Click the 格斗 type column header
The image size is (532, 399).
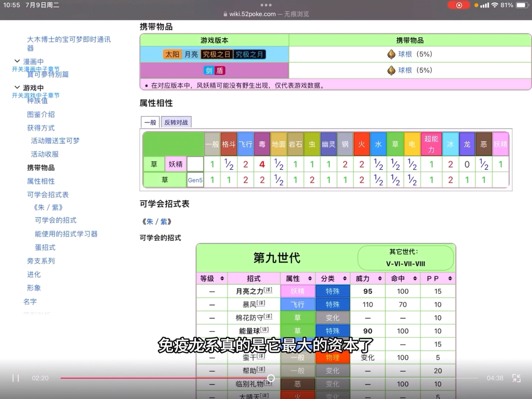229,144
